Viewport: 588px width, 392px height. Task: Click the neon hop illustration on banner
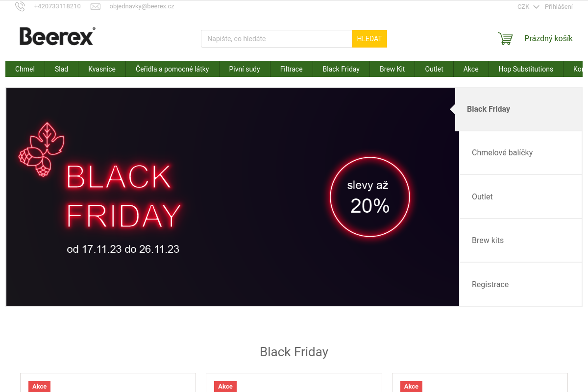tap(41, 149)
